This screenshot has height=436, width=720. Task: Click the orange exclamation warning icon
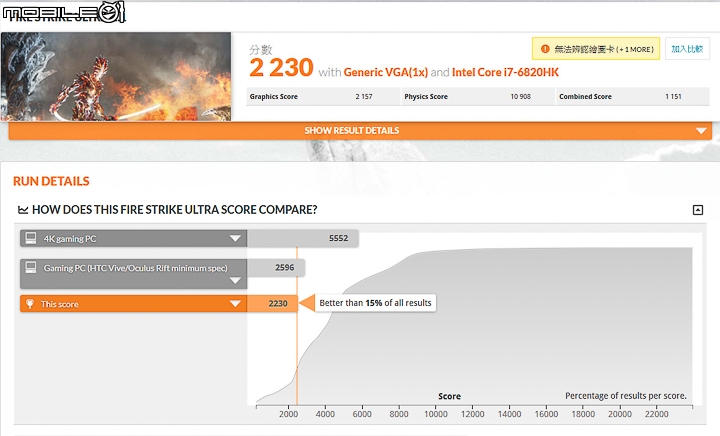click(x=545, y=49)
